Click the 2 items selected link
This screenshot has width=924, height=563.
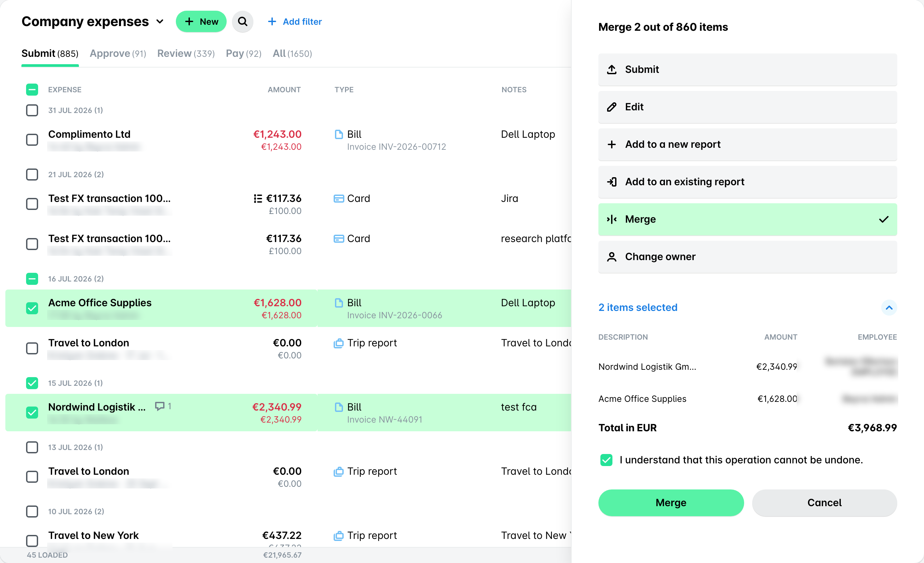point(638,308)
